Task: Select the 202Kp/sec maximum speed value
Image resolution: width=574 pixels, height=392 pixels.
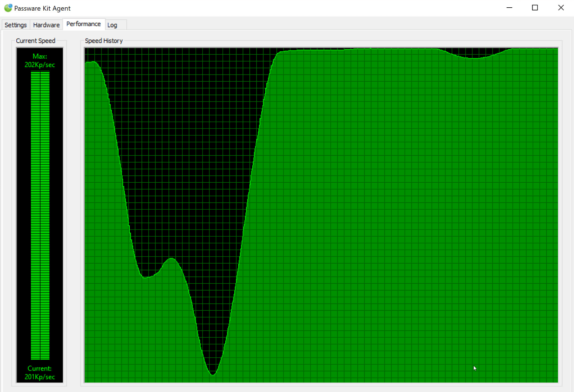Action: 40,65
